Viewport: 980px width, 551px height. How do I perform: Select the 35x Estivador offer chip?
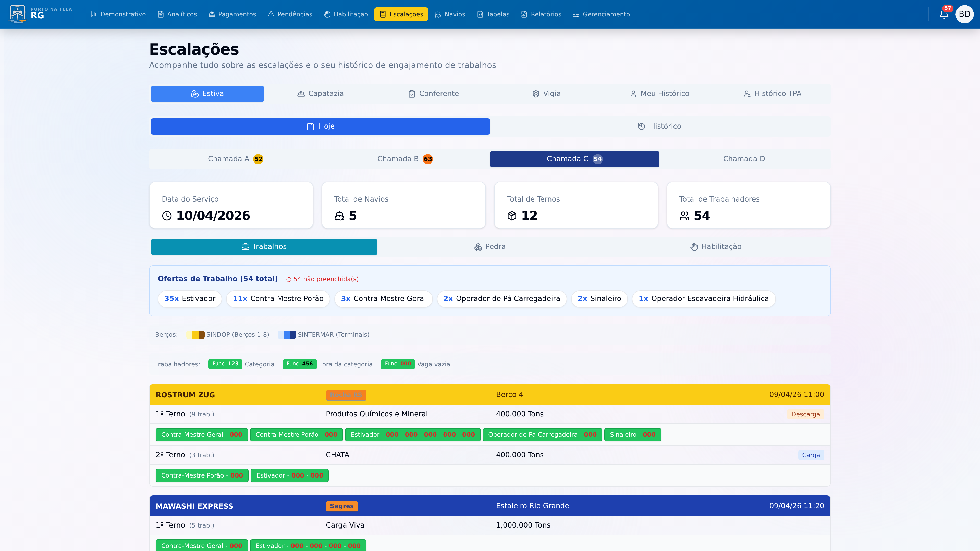point(189,299)
